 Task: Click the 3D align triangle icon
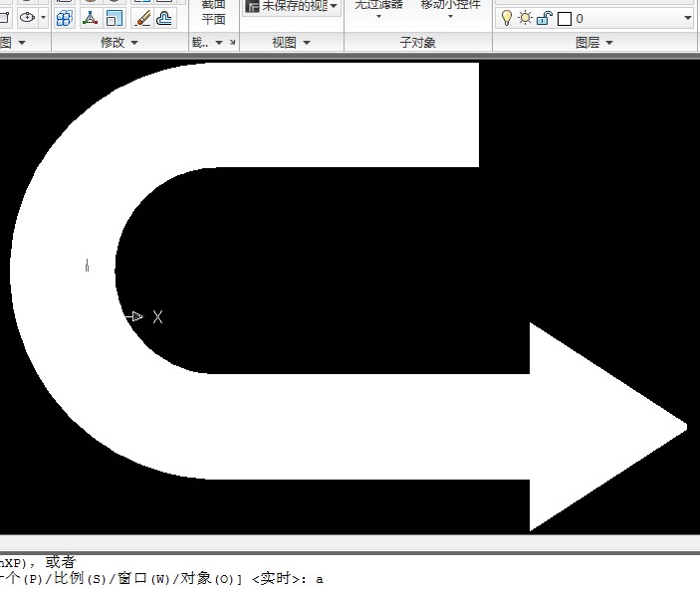pos(91,19)
